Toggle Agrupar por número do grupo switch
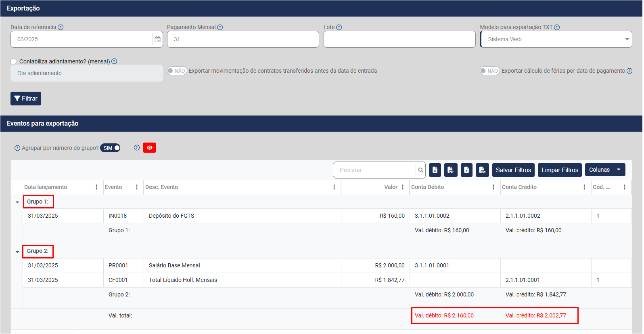Screen dimensions: 644x334 coord(110,148)
